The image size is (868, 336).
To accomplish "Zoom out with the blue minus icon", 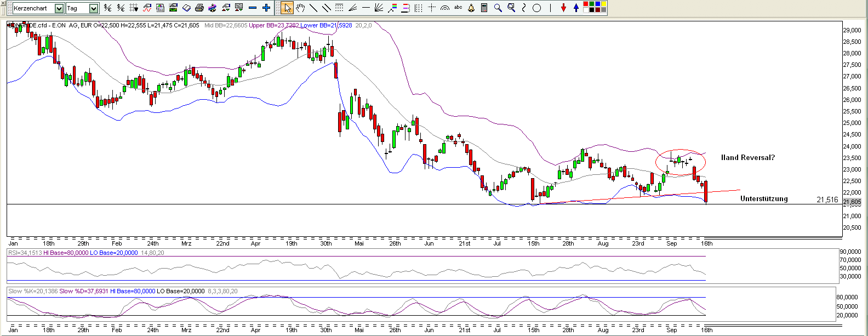I will [x=253, y=8].
